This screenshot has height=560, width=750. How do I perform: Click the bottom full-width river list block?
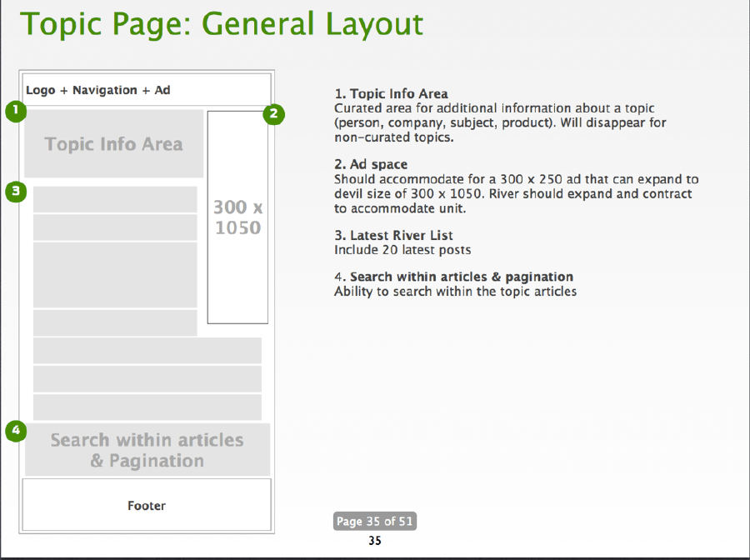click(x=147, y=407)
